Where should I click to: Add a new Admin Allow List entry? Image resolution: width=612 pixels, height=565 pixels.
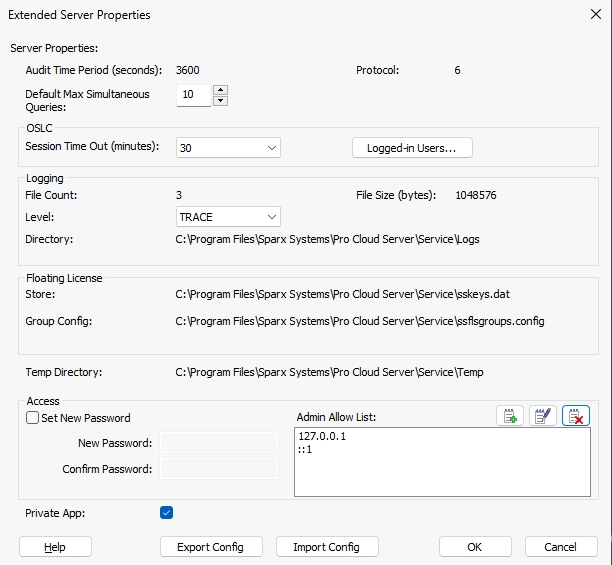point(510,415)
